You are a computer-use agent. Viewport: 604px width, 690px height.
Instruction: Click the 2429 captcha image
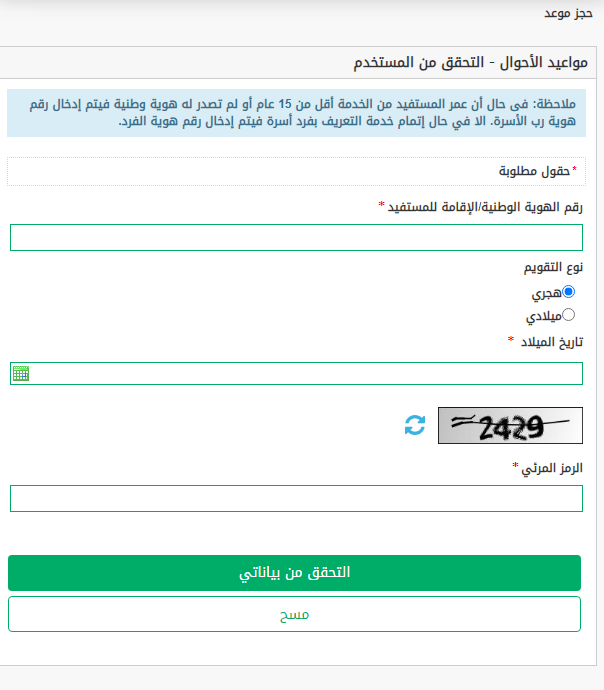(x=510, y=426)
